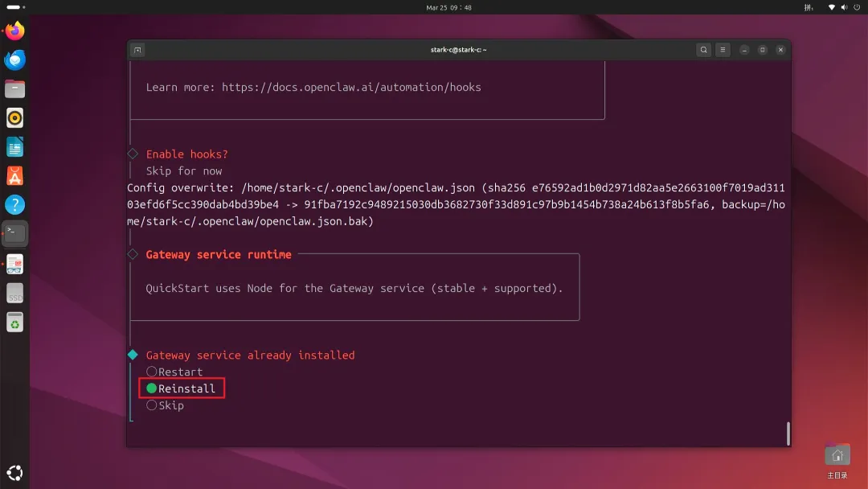Open the Files manager in the dock
The image size is (868, 489).
15,88
